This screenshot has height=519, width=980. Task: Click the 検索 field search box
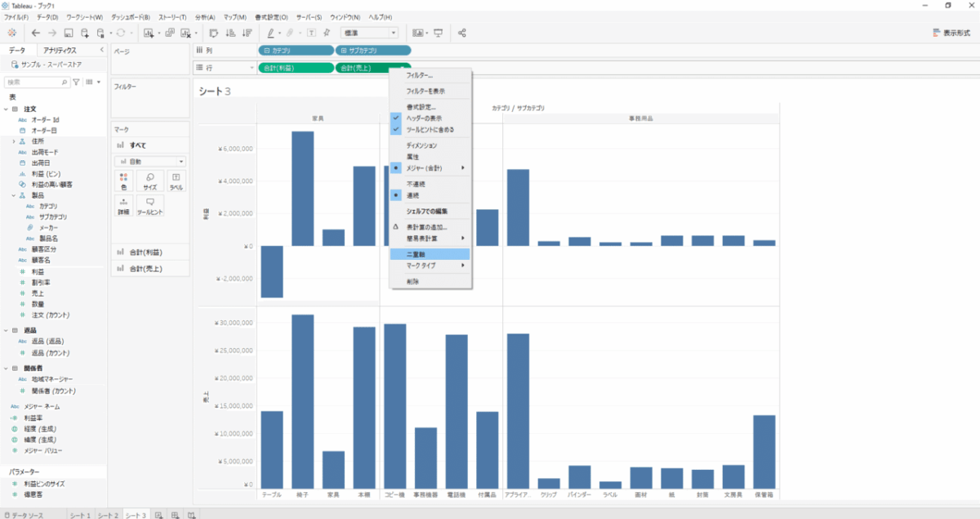point(33,82)
